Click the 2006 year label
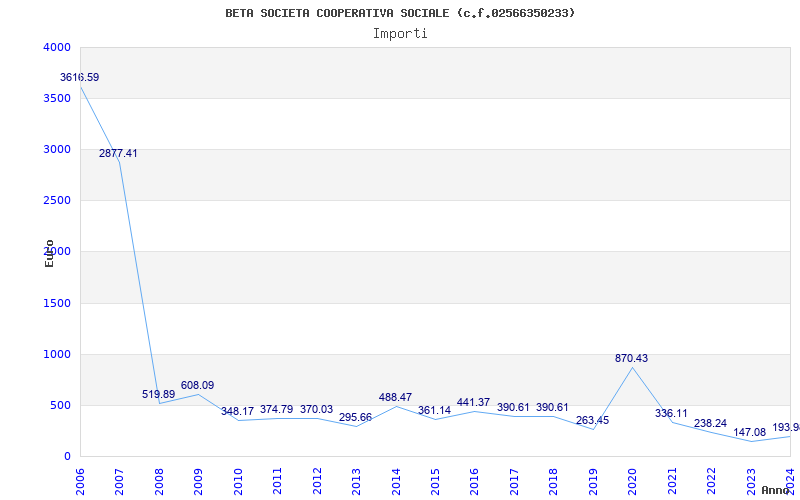This screenshot has width=800, height=500. click(x=81, y=481)
